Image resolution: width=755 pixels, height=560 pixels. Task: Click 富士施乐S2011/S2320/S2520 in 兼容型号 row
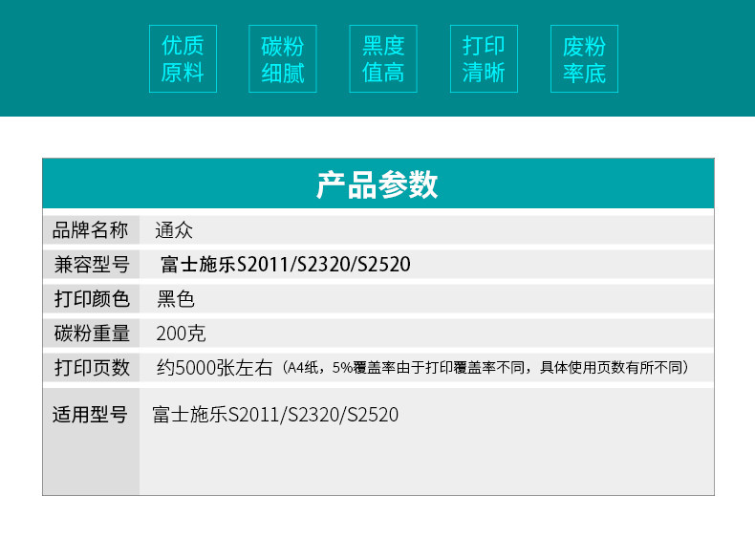[x=286, y=265]
